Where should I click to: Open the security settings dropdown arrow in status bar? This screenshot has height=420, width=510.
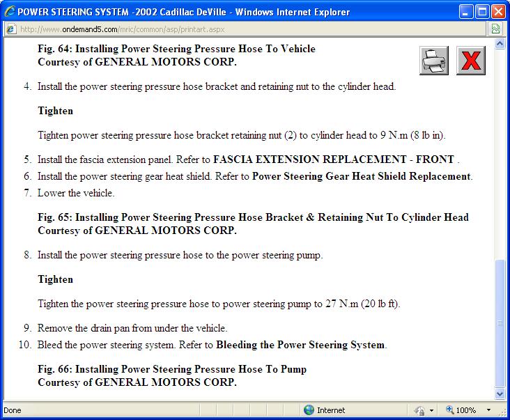point(431,410)
